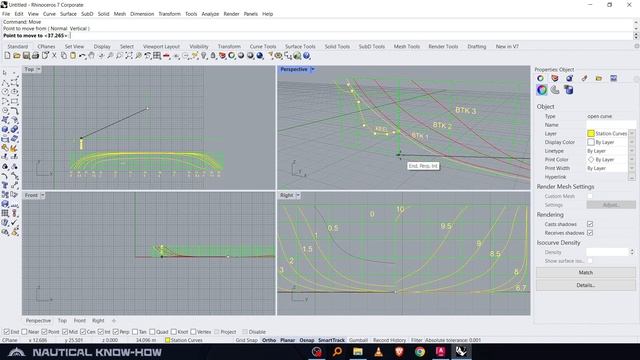Click the object properties color wheel icon
This screenshot has height=360, width=640.
[542, 90]
